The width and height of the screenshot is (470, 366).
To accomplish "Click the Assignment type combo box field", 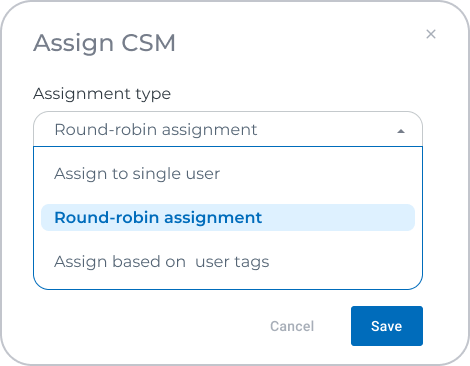I will pos(228,129).
